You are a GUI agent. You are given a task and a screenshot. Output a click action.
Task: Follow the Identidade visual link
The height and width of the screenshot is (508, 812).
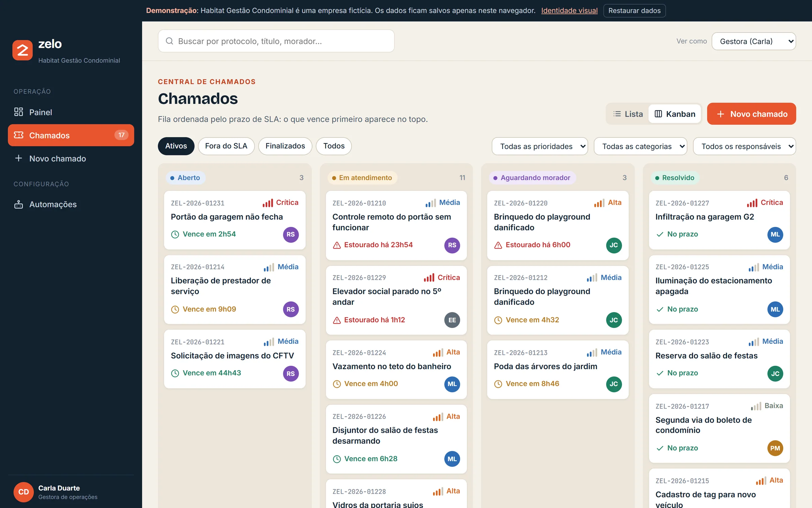(569, 10)
